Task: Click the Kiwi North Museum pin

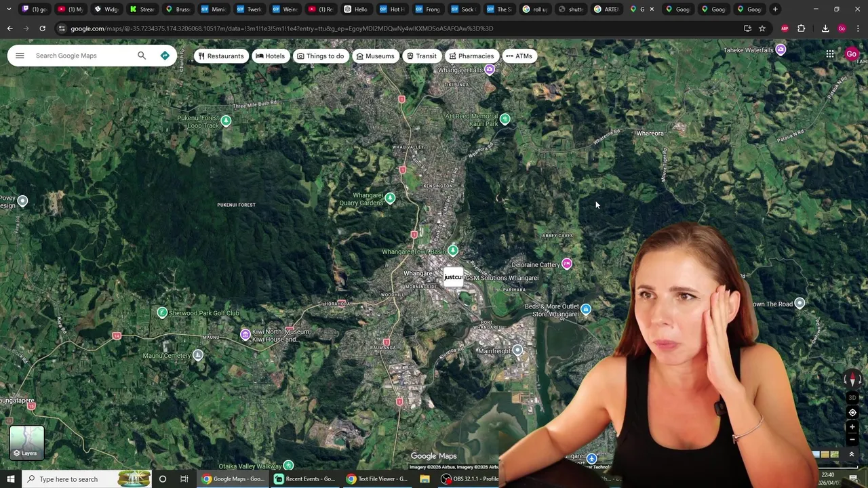Action: coord(245,335)
